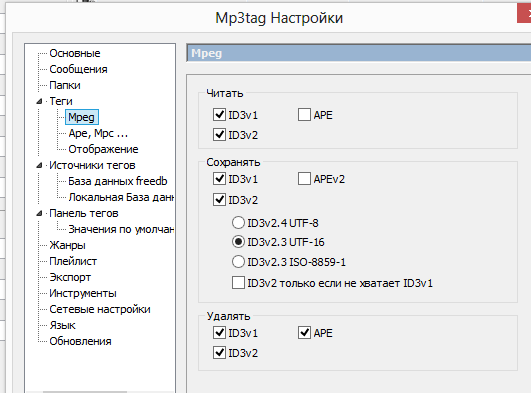Open the Экспорт settings page

tap(70, 277)
